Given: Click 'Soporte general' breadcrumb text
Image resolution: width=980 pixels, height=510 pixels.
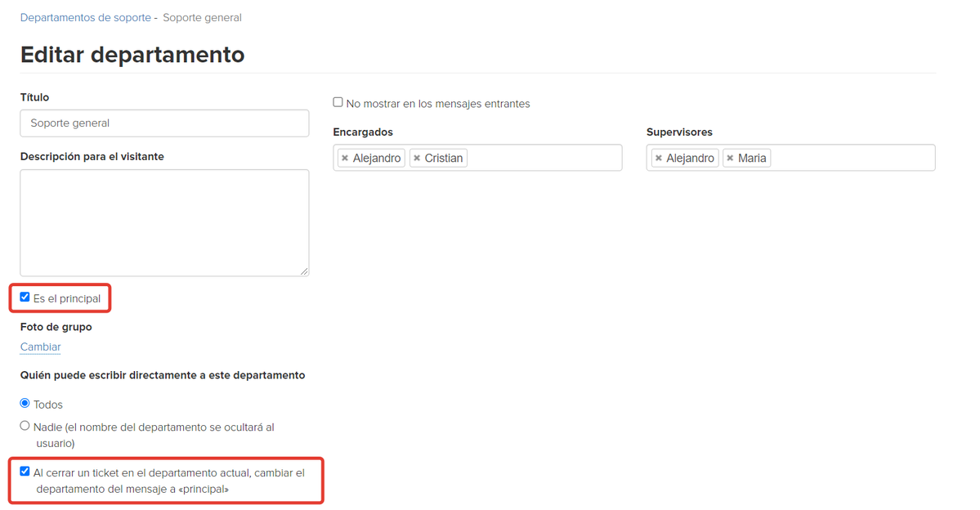Looking at the screenshot, I should [203, 17].
